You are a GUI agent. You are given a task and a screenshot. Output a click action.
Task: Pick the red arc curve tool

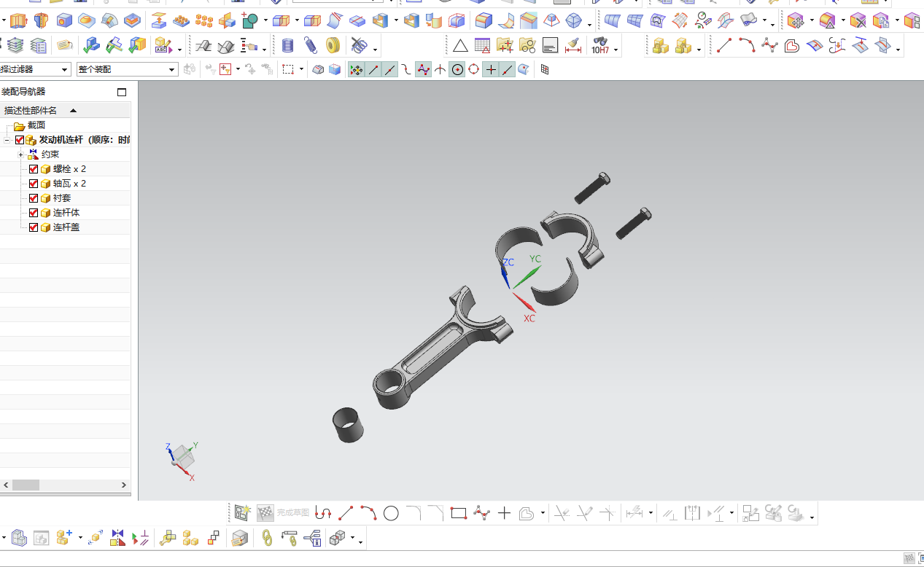pos(747,46)
